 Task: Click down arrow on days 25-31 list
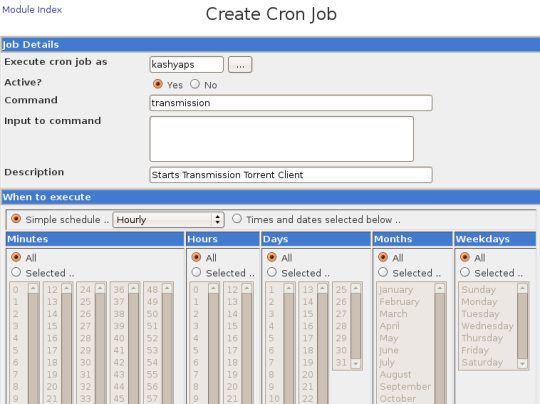pos(356,364)
